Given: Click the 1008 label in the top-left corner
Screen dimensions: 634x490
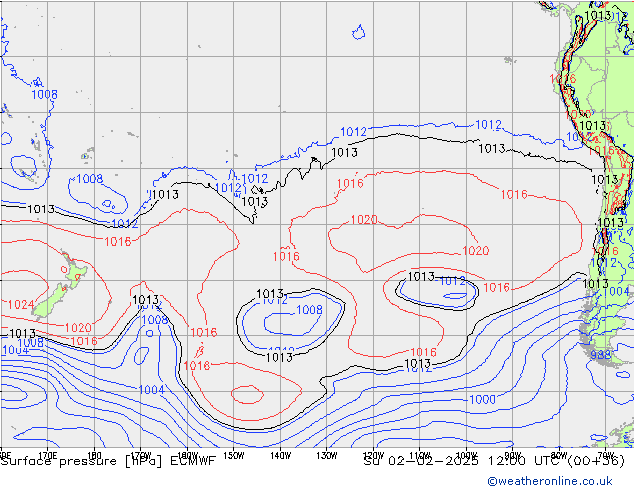Looking at the screenshot, I should 44,95.
